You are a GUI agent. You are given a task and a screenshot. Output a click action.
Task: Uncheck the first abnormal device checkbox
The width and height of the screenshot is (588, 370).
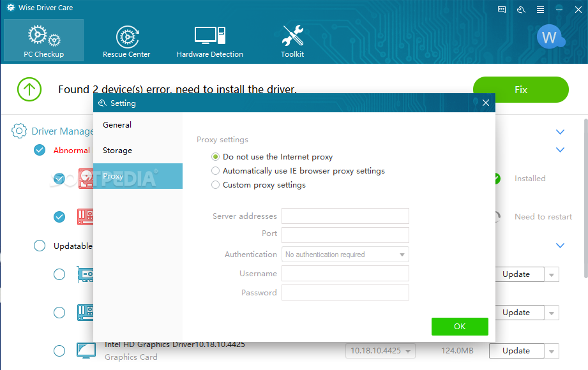(59, 179)
